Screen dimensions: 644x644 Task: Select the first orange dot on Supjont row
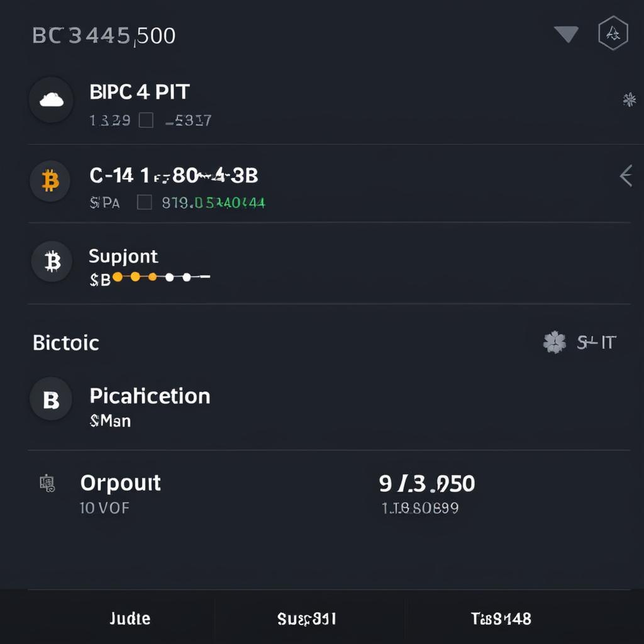click(x=117, y=276)
